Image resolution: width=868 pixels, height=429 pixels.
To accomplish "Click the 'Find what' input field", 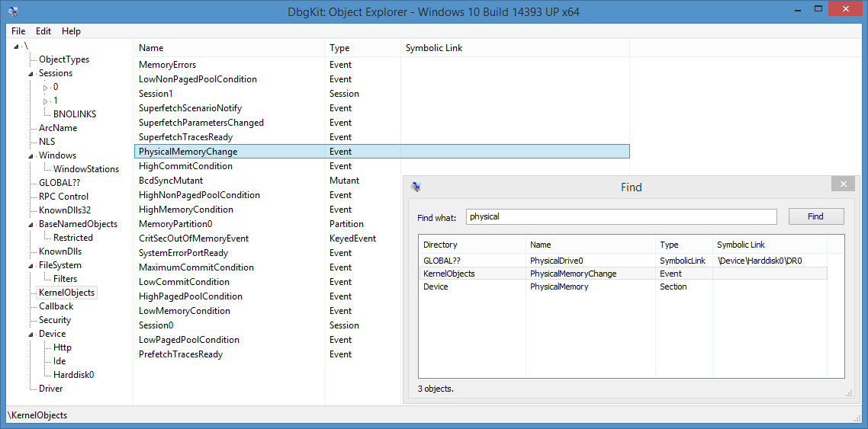I will click(622, 216).
